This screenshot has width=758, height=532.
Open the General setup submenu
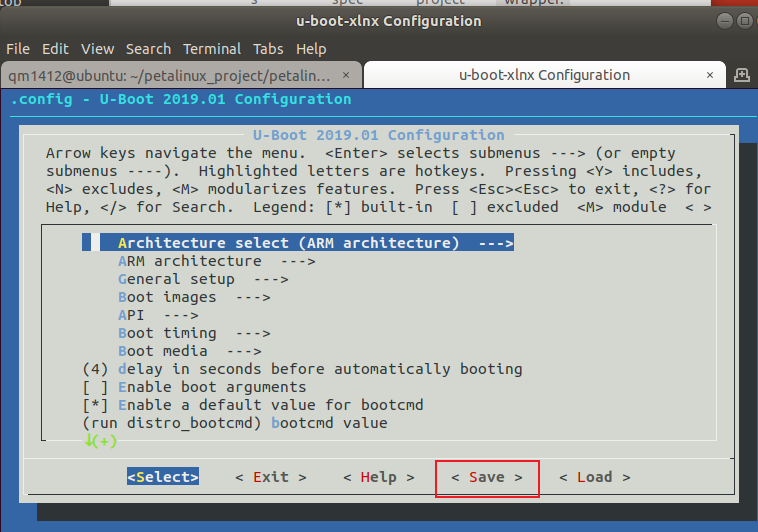(x=203, y=279)
